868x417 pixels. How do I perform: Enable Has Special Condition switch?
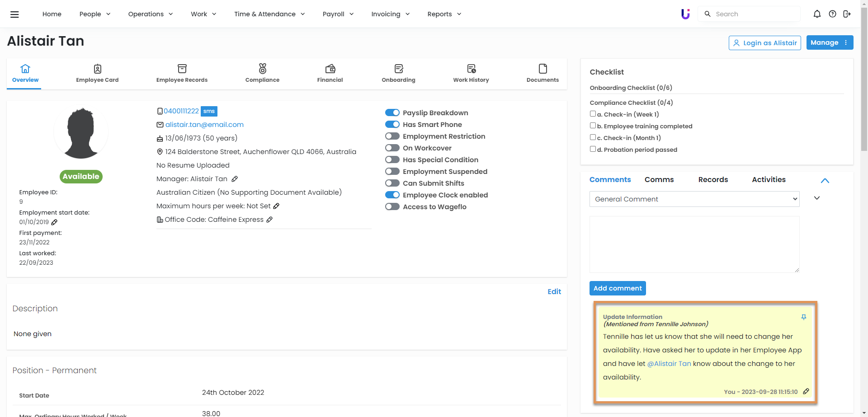tap(392, 160)
